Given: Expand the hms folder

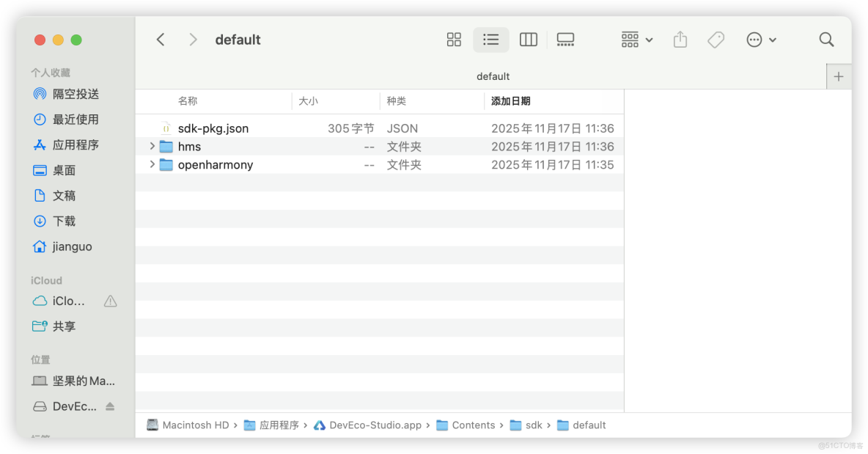Looking at the screenshot, I should tap(152, 146).
